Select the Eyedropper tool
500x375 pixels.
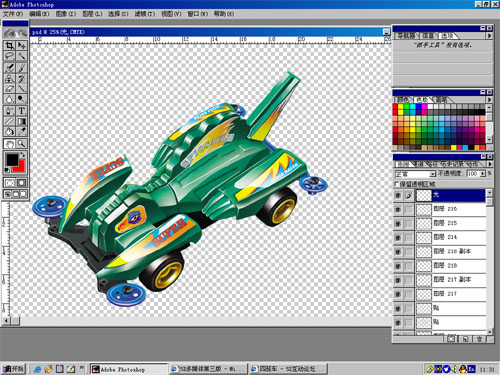(x=21, y=131)
